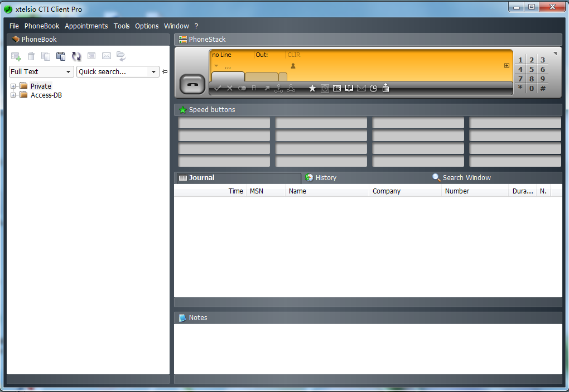Click the envelope icon in PhoneBook toolbar

pos(107,56)
